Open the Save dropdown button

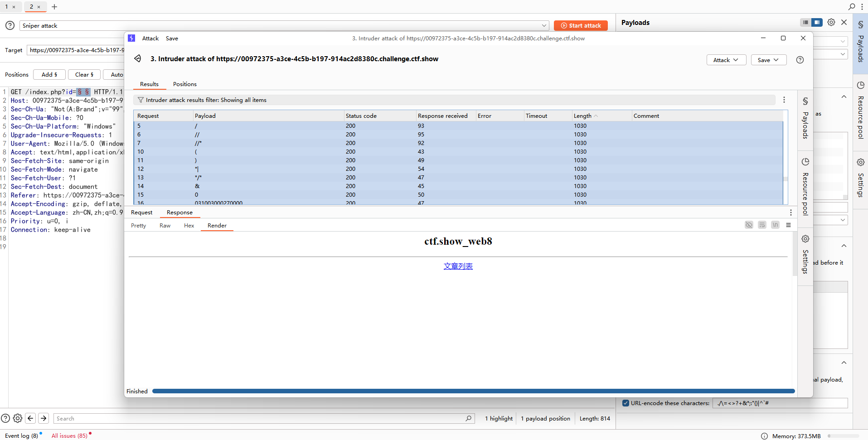pyautogui.click(x=768, y=60)
